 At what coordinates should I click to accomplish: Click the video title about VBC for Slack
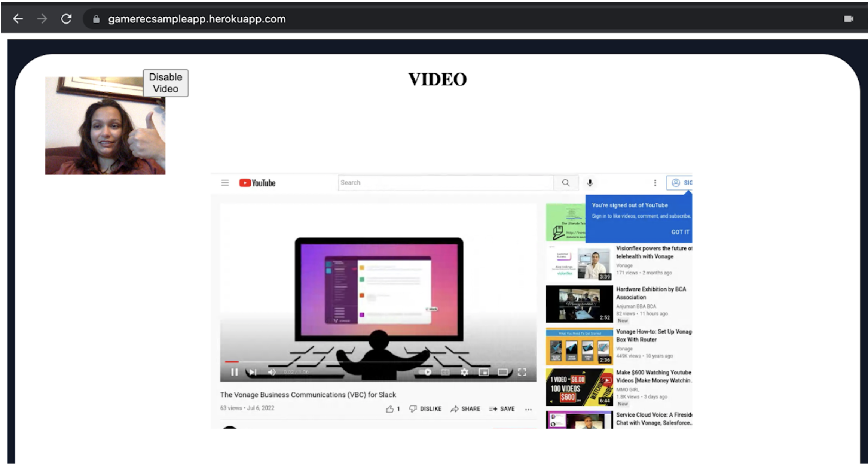(x=308, y=395)
